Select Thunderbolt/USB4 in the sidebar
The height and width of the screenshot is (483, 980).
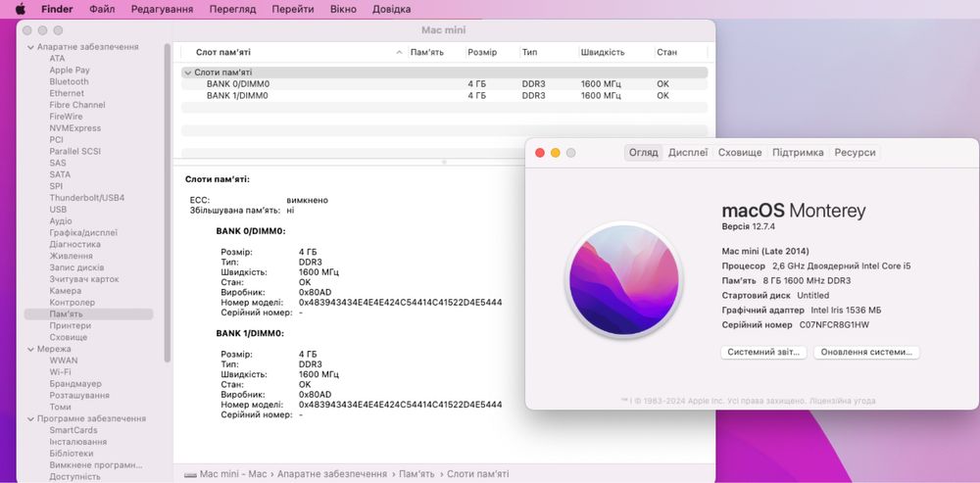click(x=87, y=198)
